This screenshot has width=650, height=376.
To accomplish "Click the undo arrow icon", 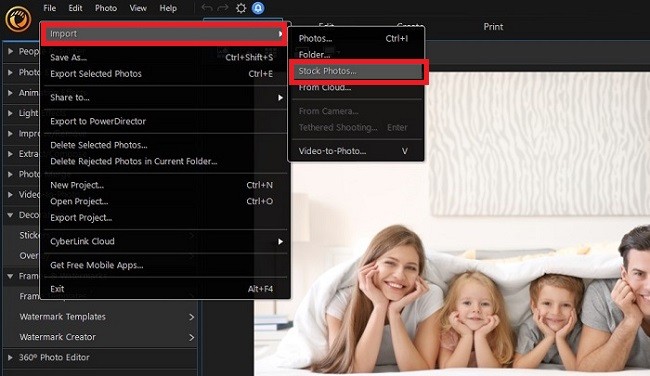I will click(x=206, y=8).
